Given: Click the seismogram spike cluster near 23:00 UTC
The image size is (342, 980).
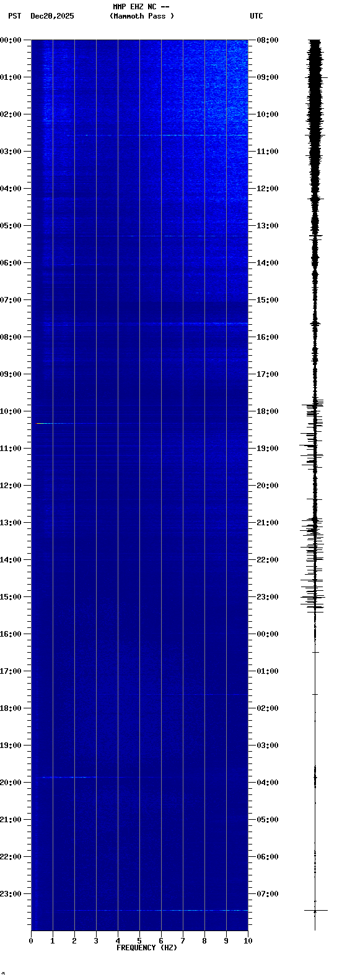Looking at the screenshot, I should tap(313, 598).
